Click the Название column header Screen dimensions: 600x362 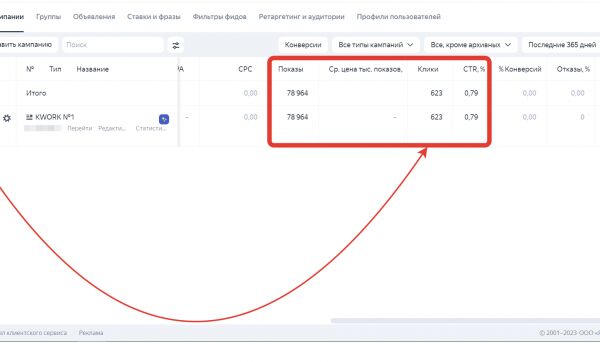click(93, 69)
